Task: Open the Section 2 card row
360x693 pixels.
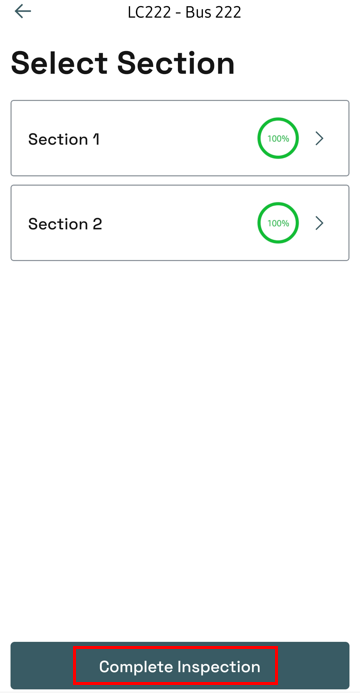Action: point(180,223)
